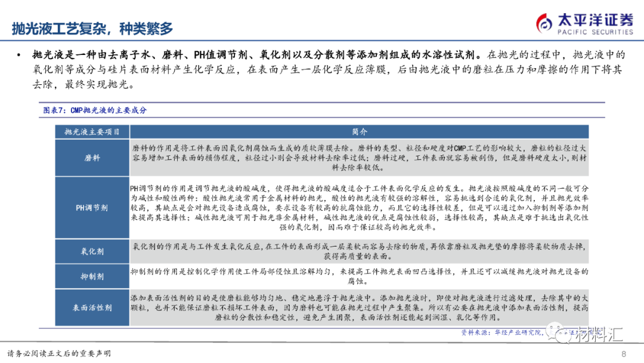Click the slide title 抛光液工艺复杂，种类繁多
This screenshot has height=363, width=644.
92,29
